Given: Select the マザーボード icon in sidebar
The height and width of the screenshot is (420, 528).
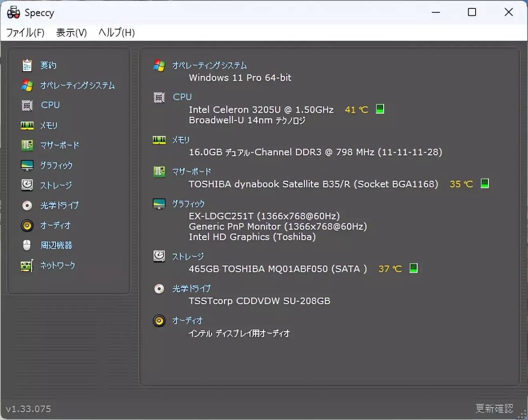Looking at the screenshot, I should point(27,145).
